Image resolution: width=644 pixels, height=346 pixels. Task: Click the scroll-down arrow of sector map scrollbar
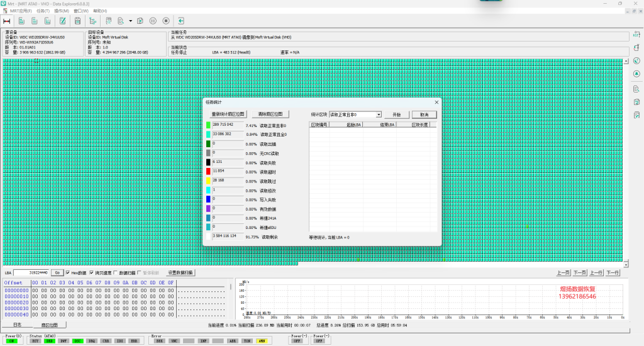pyautogui.click(x=626, y=264)
